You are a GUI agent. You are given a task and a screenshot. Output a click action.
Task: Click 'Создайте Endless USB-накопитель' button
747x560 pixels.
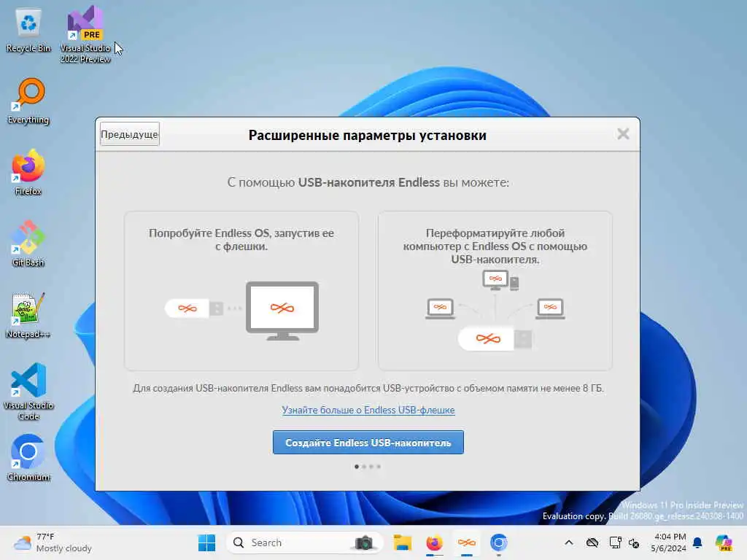(x=368, y=443)
